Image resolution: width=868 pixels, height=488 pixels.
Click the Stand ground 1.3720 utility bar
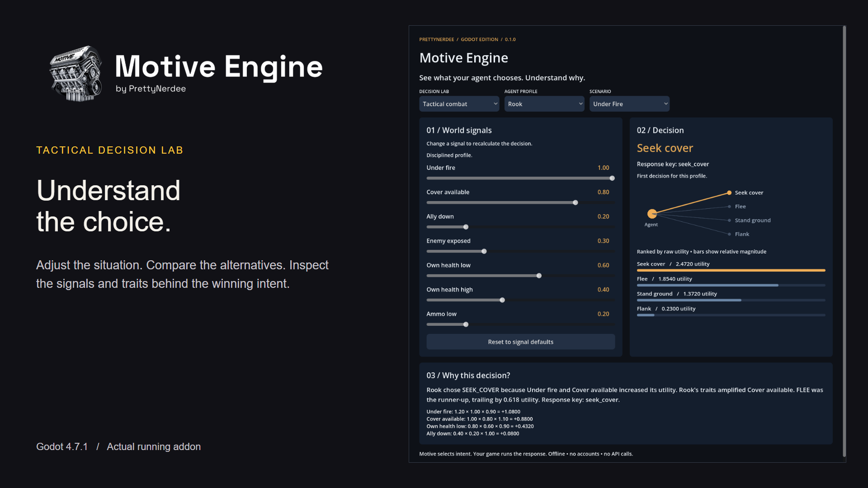(731, 300)
